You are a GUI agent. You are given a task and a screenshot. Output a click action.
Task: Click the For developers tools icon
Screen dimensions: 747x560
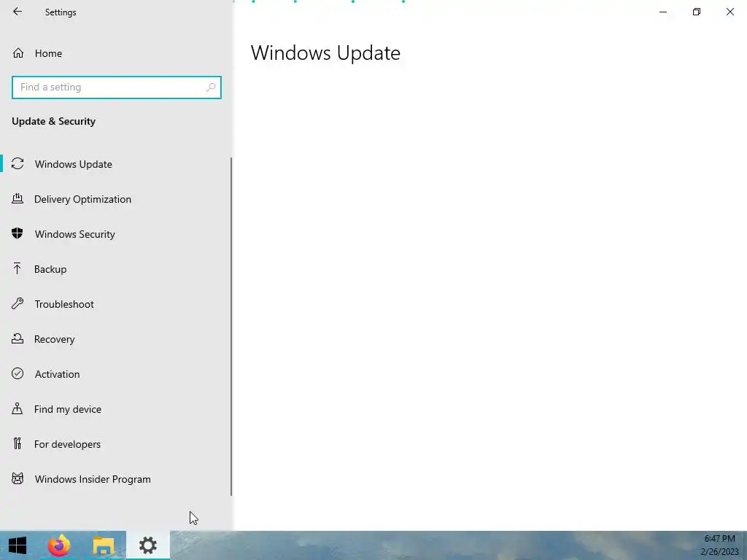tap(18, 443)
